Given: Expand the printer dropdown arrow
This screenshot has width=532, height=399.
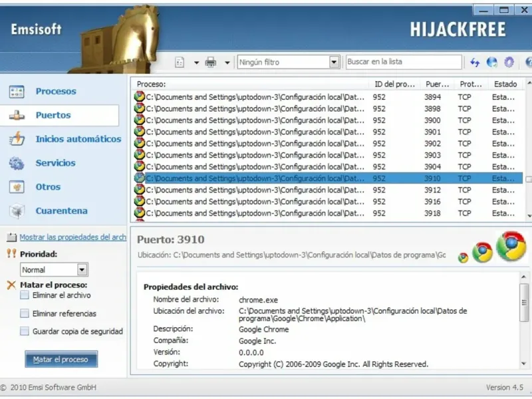Looking at the screenshot, I should point(227,63).
